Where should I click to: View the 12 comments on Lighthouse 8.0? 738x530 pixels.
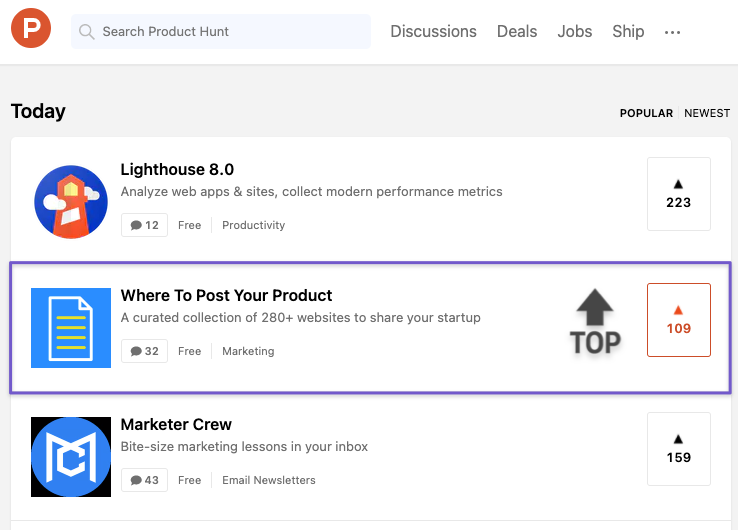(144, 225)
